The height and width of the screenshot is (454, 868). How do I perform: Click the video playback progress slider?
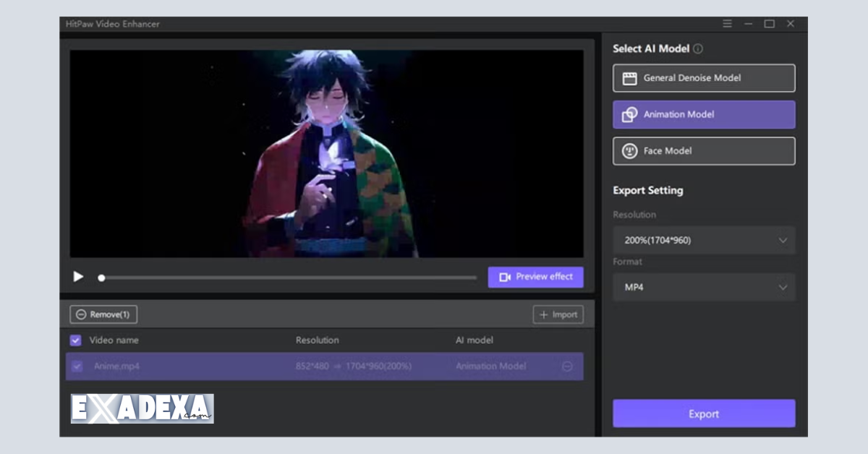[288, 277]
